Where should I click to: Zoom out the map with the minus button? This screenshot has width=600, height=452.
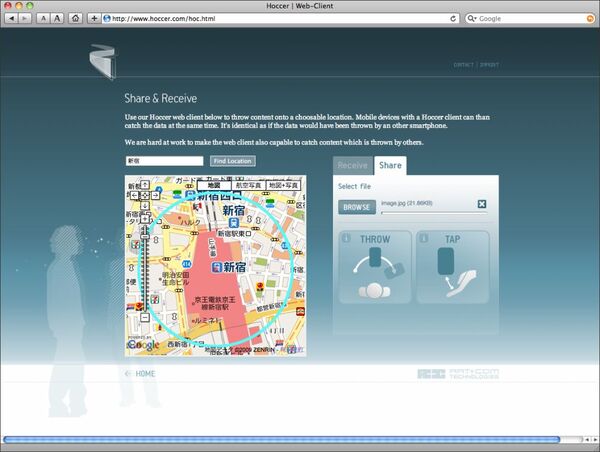145,317
